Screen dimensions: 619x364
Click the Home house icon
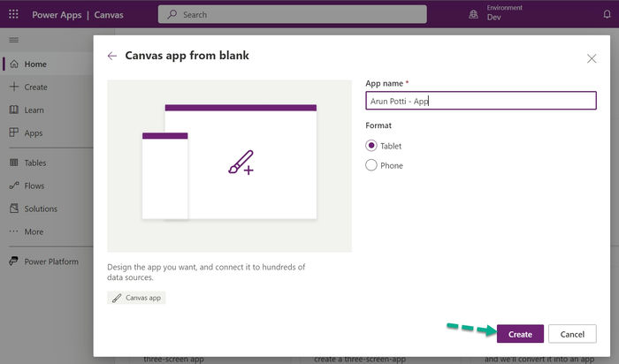click(x=14, y=64)
